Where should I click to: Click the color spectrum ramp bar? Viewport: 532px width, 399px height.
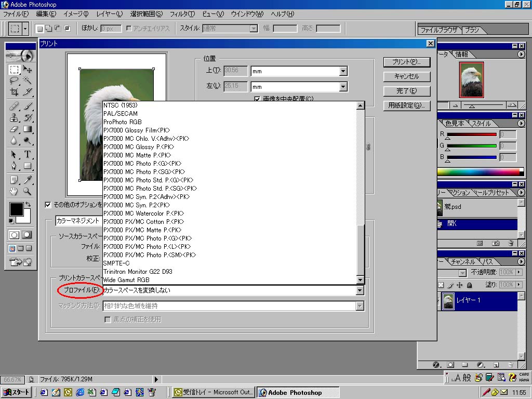pos(478,171)
